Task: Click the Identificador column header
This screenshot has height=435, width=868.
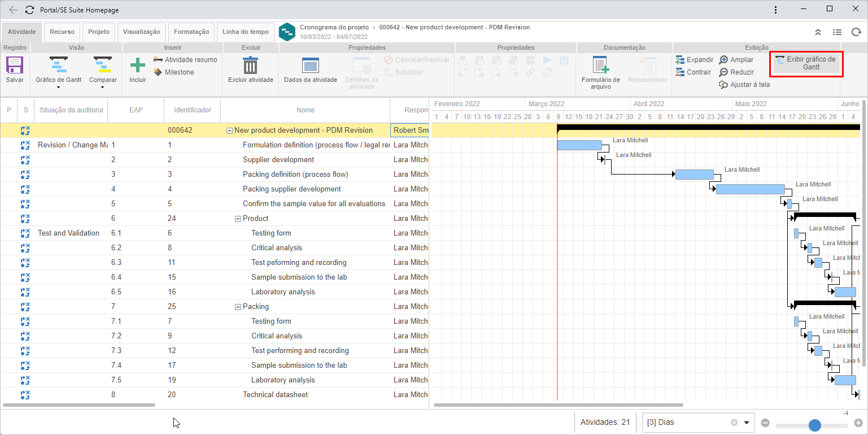Action: coord(193,110)
